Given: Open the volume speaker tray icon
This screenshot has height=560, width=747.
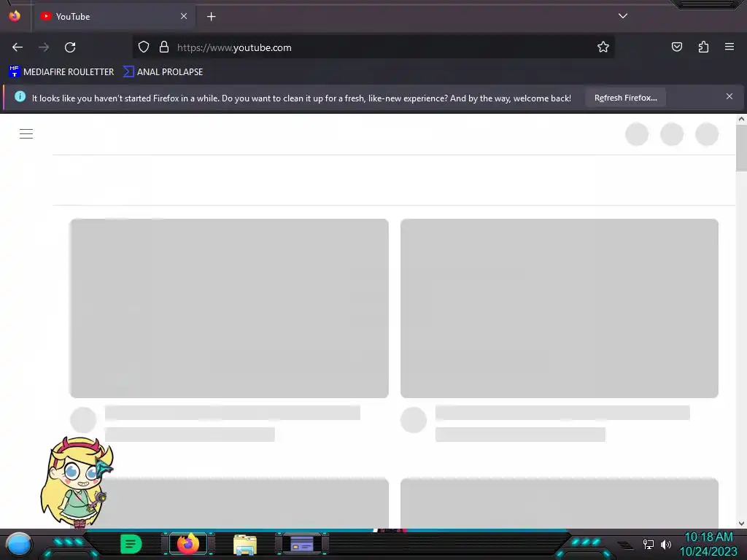Looking at the screenshot, I should point(666,544).
